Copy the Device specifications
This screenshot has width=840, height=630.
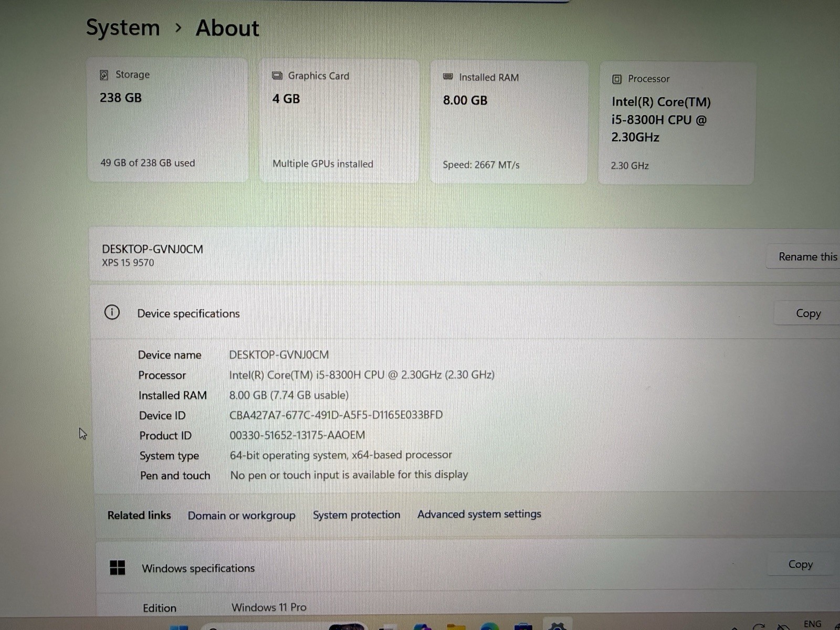pyautogui.click(x=807, y=313)
